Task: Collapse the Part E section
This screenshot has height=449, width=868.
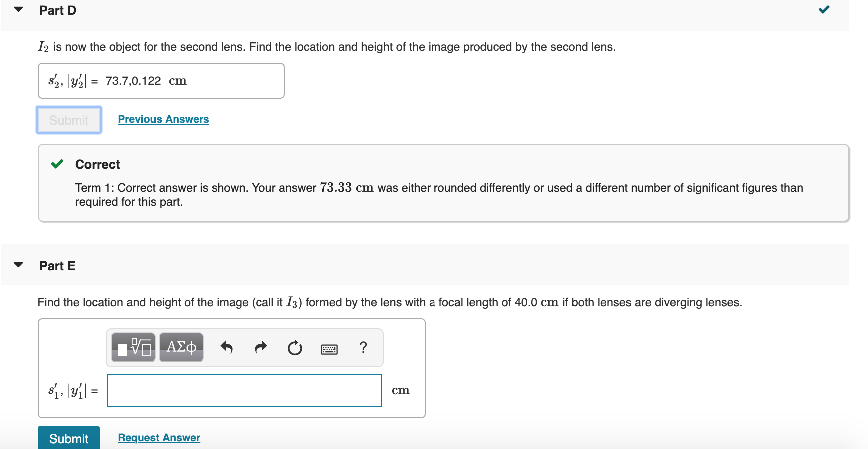Action: click(18, 265)
